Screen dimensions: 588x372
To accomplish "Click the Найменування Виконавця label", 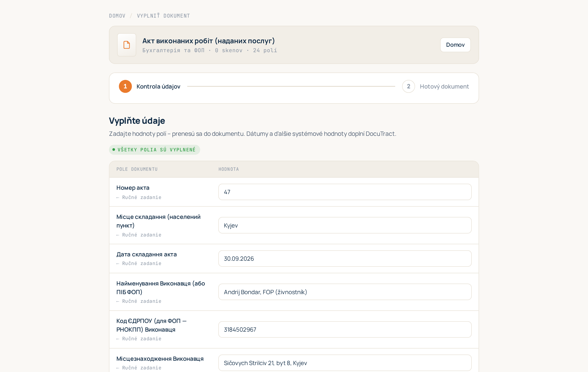I will point(161,288).
